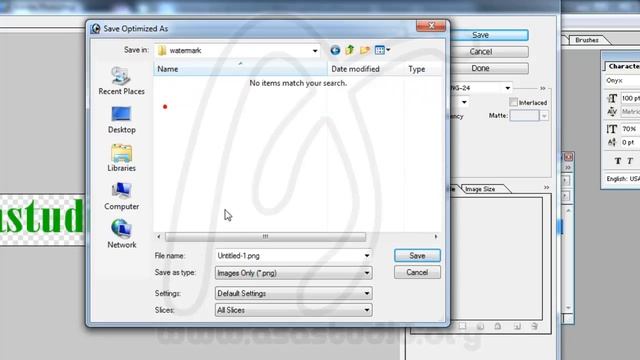Open Desktop location in sidebar
This screenshot has width=640, height=360.
point(121,120)
